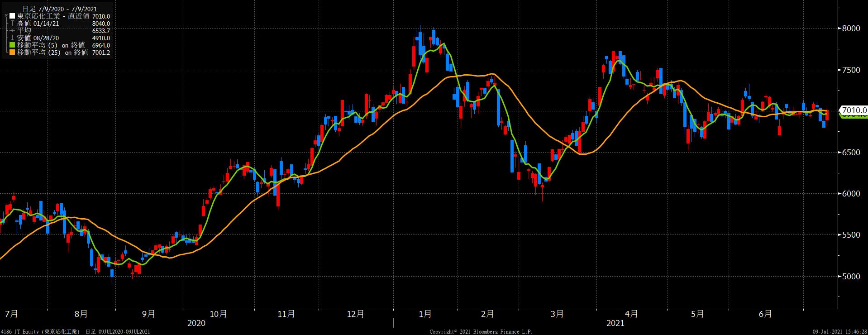This screenshot has height=335, width=868.
Task: Click the green 移動平均 (5) color swatch
Action: click(12, 45)
